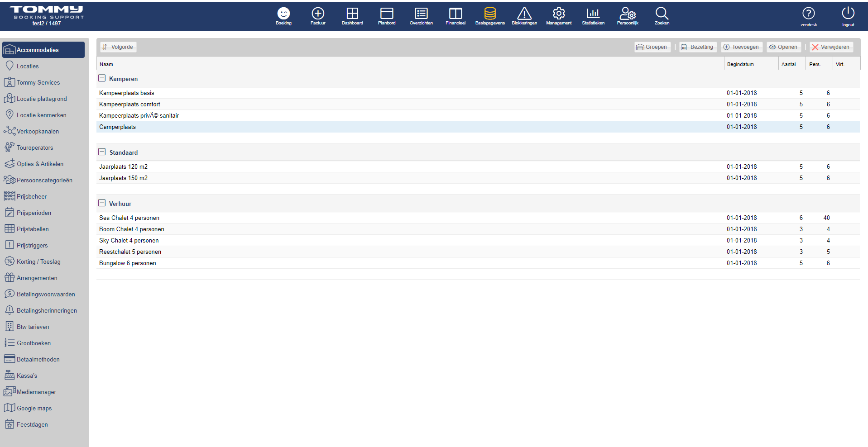Open Tommy Services in the sidebar
868x447 pixels.
pos(43,82)
